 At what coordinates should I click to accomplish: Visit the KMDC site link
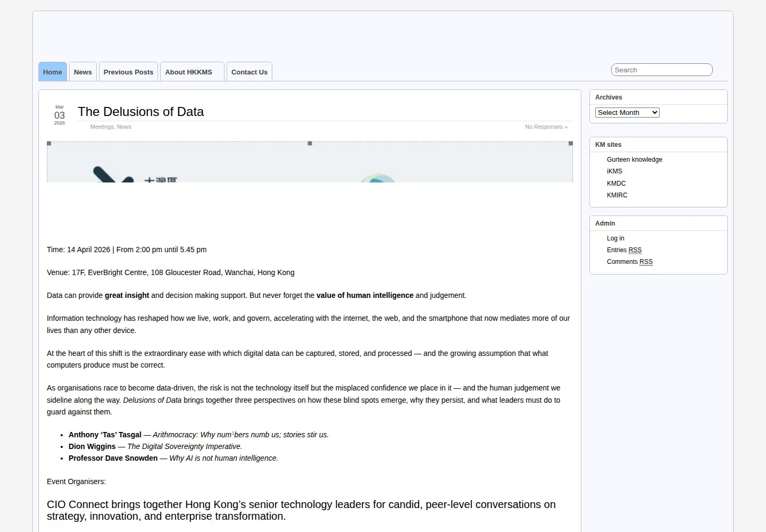pos(616,183)
